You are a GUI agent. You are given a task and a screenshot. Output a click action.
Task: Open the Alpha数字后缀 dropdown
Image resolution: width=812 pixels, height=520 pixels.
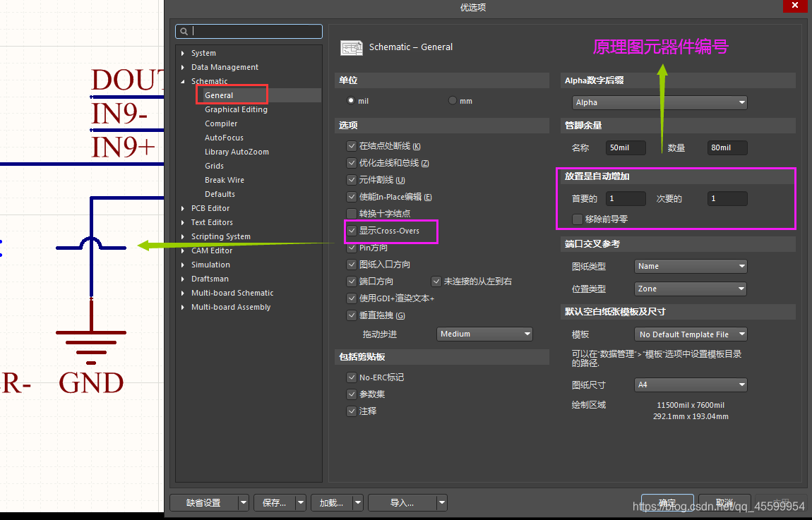click(x=659, y=102)
